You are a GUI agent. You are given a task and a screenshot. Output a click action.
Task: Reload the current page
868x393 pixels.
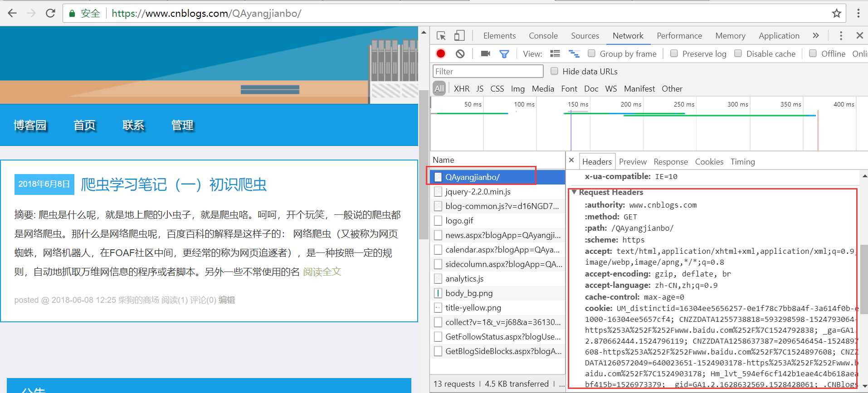tap(50, 13)
